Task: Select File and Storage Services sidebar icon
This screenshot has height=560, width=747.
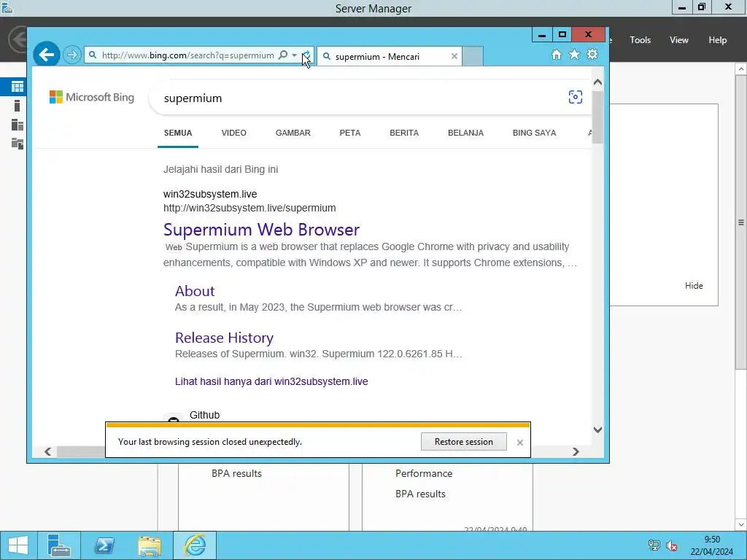Action: point(18,144)
